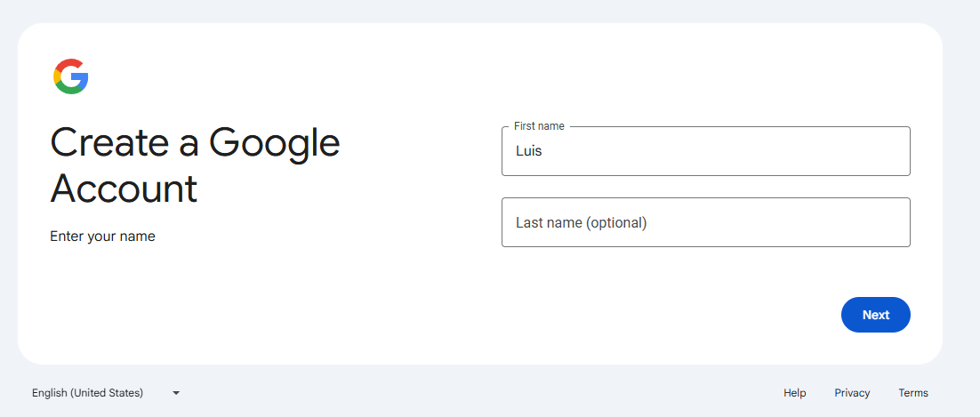Image resolution: width=980 pixels, height=417 pixels.
Task: Click the "Create a Google Account" heading
Action: coord(195,165)
